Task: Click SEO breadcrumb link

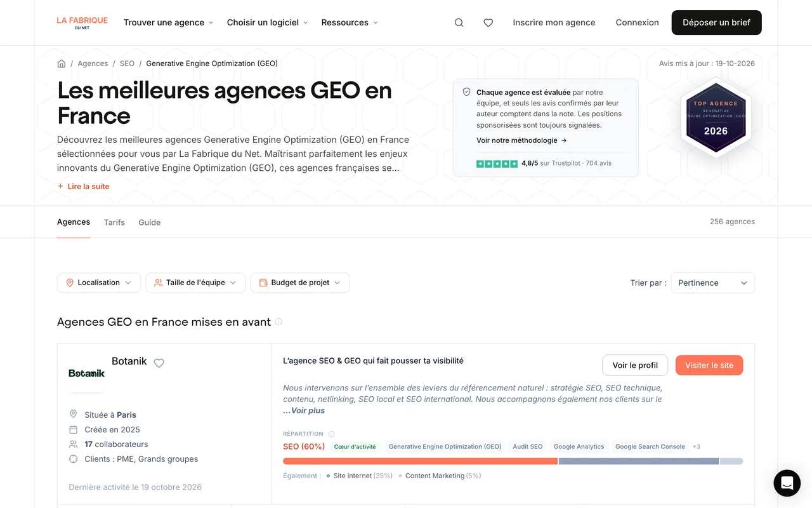Action: (x=127, y=63)
